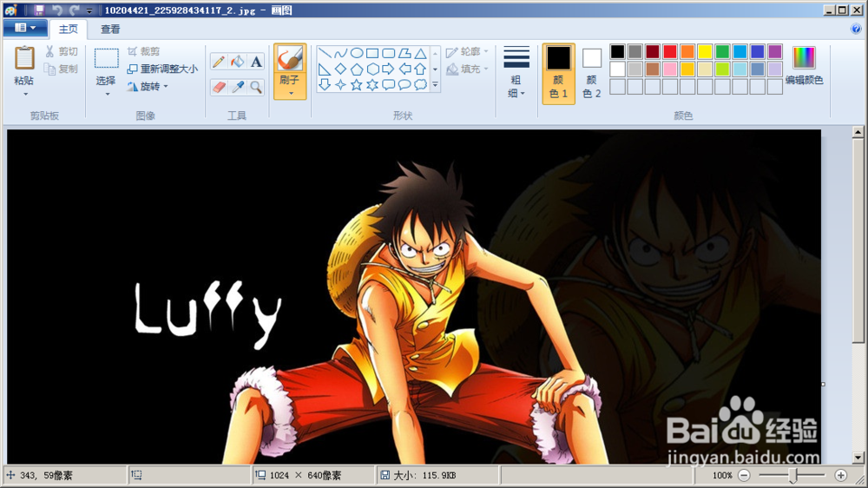Pick the yellow color swatch
This screenshot has height=488, width=868.
pos(705,51)
